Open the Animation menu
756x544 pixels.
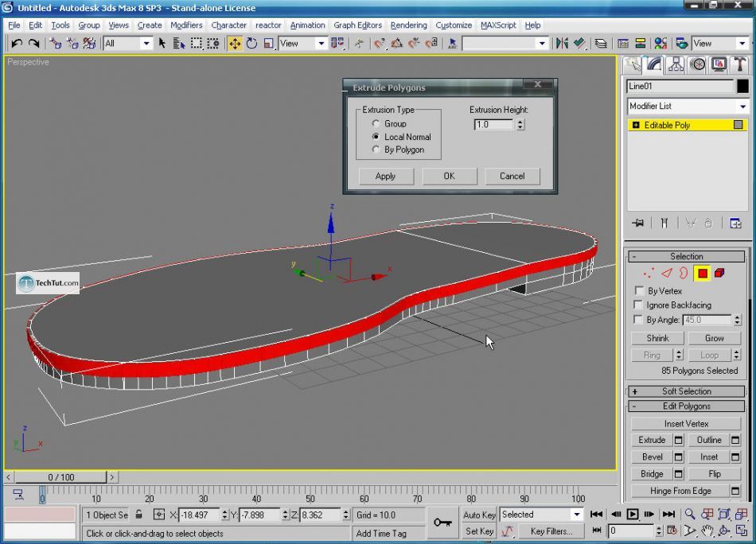click(x=307, y=25)
